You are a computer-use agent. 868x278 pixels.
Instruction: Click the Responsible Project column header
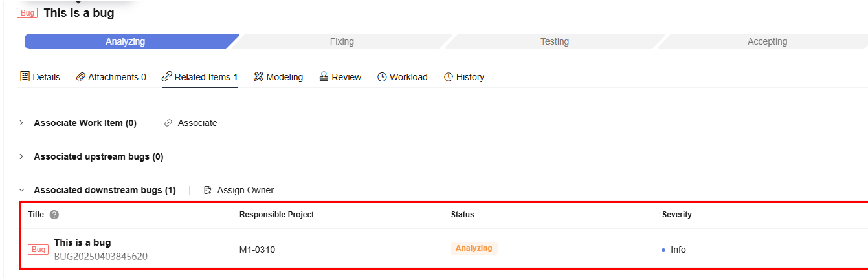tap(277, 215)
